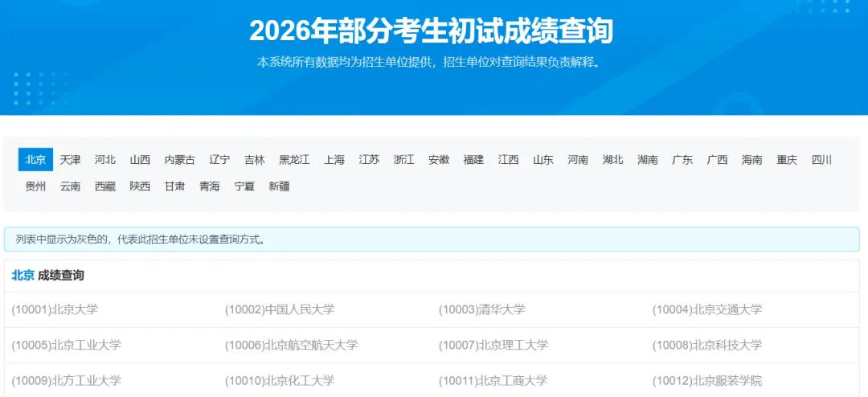
Task: Select the 西藏 region tab
Action: click(x=105, y=186)
